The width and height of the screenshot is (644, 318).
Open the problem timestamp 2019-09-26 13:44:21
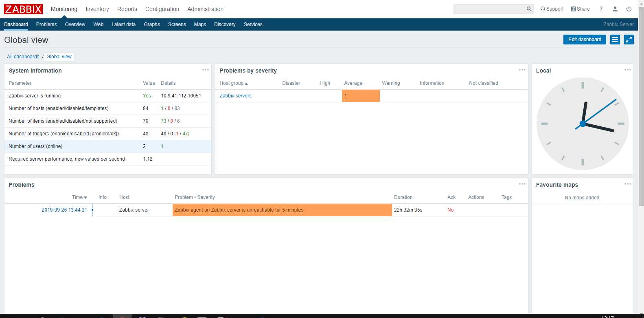[x=64, y=210]
